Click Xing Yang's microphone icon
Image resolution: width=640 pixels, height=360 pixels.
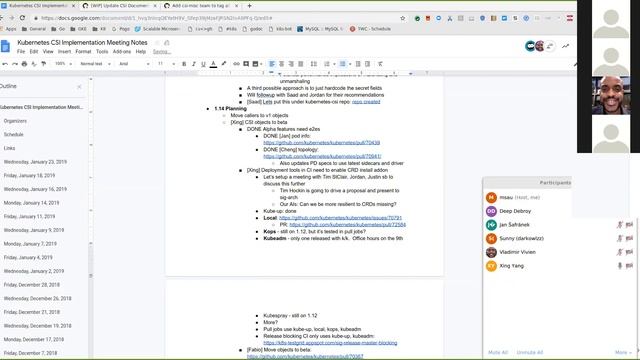(620, 266)
